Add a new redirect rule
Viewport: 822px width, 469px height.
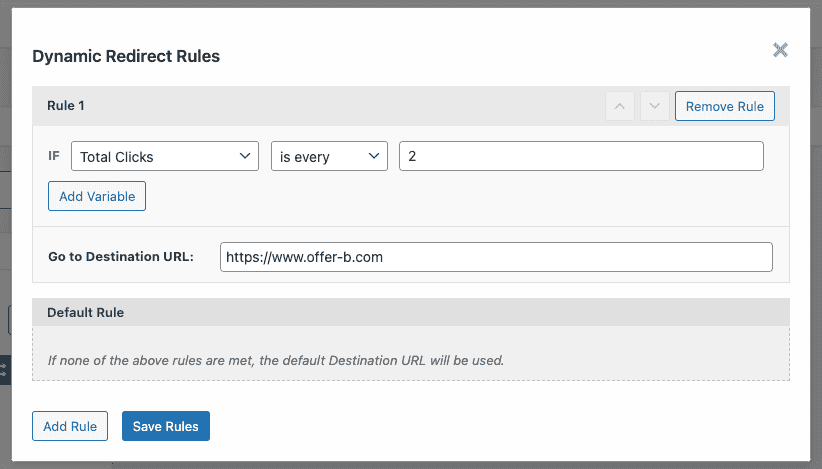tap(70, 426)
